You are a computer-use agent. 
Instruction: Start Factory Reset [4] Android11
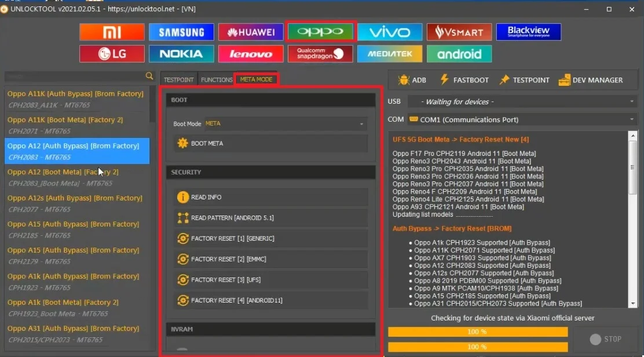[270, 300]
